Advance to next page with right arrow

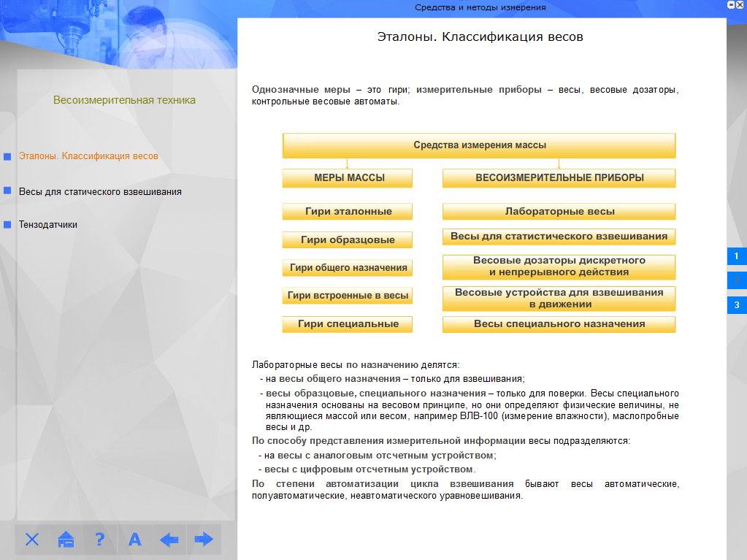[203, 540]
